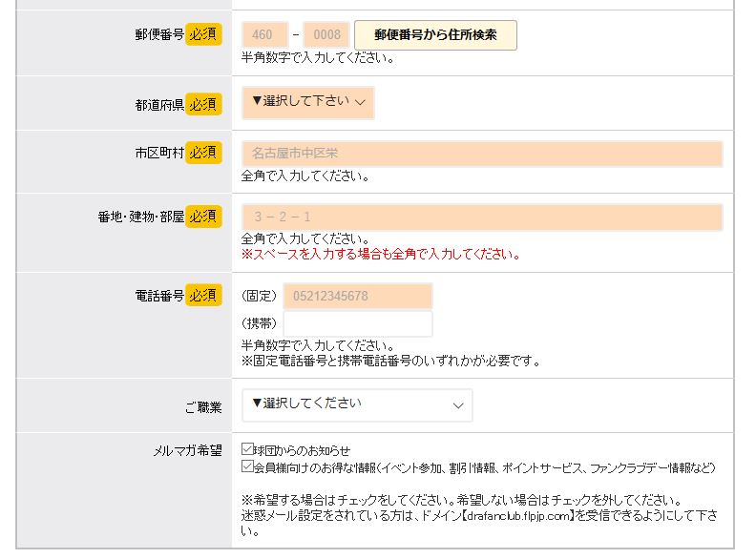Click the 必須 badge next to 郵便番号
The image size is (756, 559).
click(203, 34)
